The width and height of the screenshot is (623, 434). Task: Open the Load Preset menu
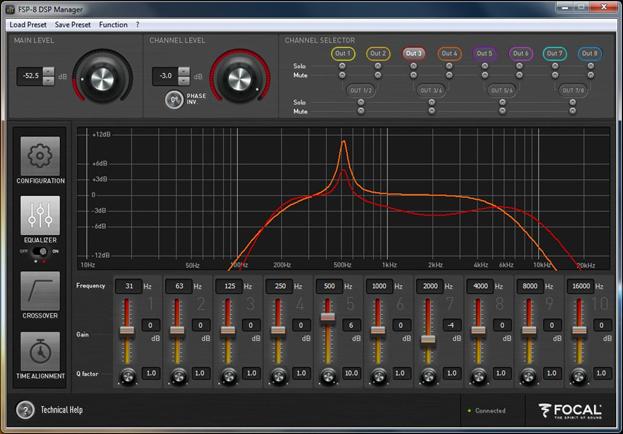click(29, 23)
